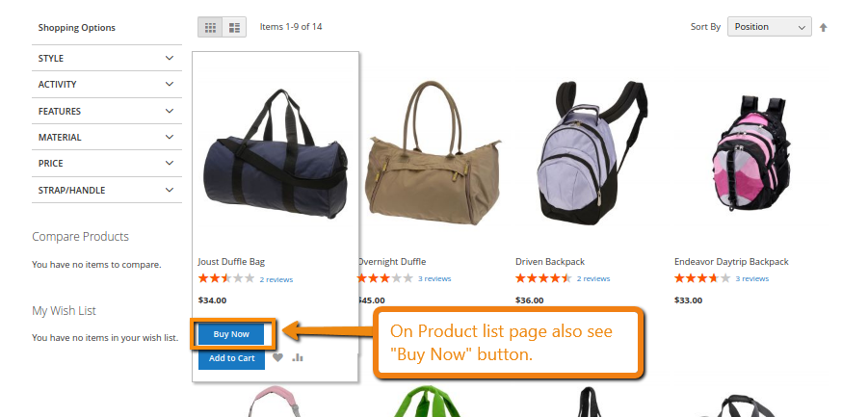Screen dimensions: 868x417
Task: Add Joust Duffle Bag to compare
Action: 298,358
